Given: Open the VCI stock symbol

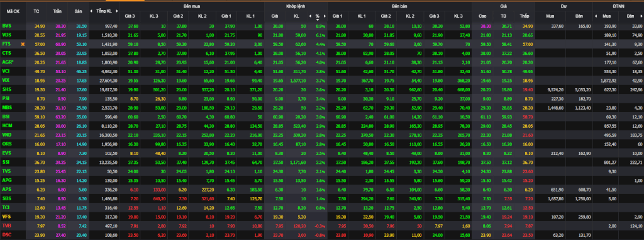Looking at the screenshot, I should (x=6, y=71).
